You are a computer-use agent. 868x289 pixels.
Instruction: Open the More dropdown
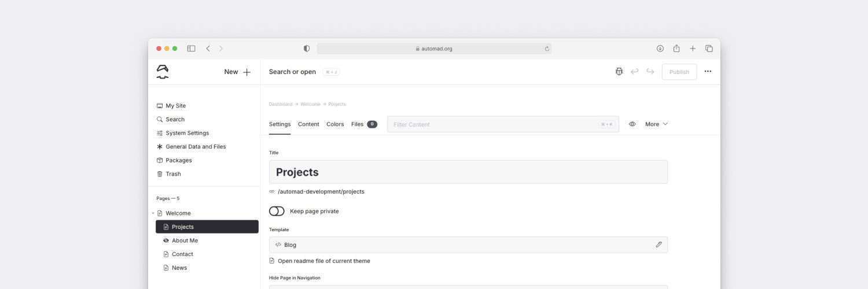click(x=657, y=124)
